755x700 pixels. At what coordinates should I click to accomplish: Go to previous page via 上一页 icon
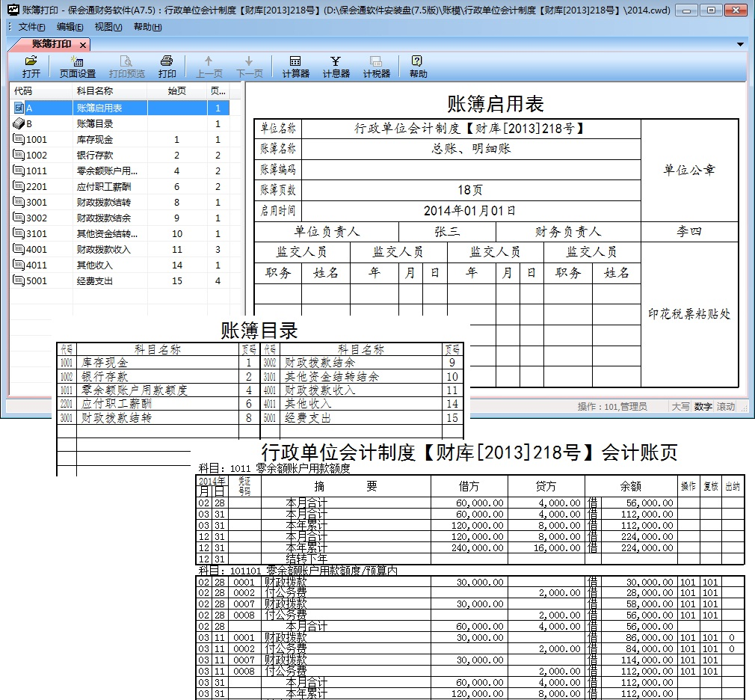208,65
